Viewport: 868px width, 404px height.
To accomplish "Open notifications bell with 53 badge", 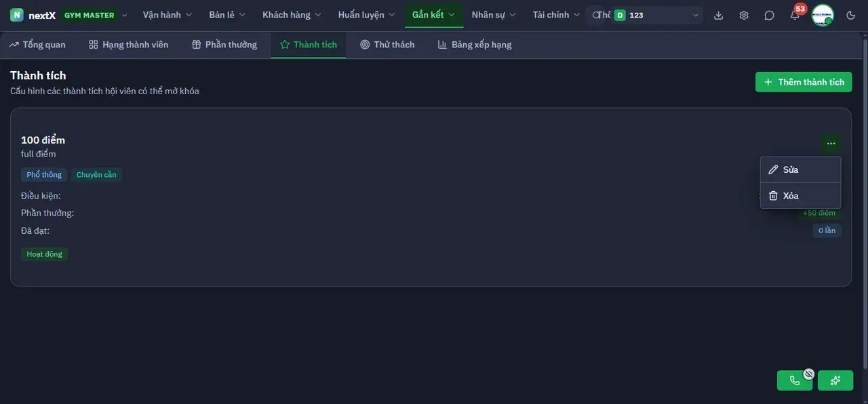I will (x=795, y=15).
